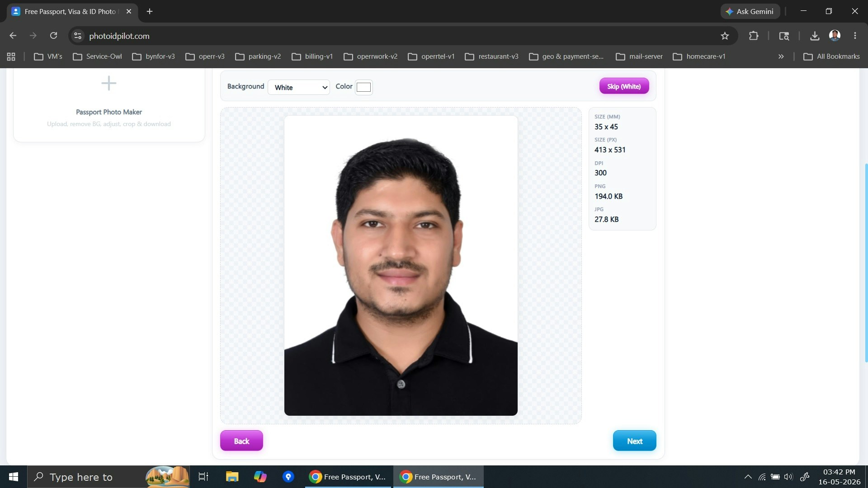Click the Passport Photo Maker title
This screenshot has width=868, height=488.
tap(108, 112)
